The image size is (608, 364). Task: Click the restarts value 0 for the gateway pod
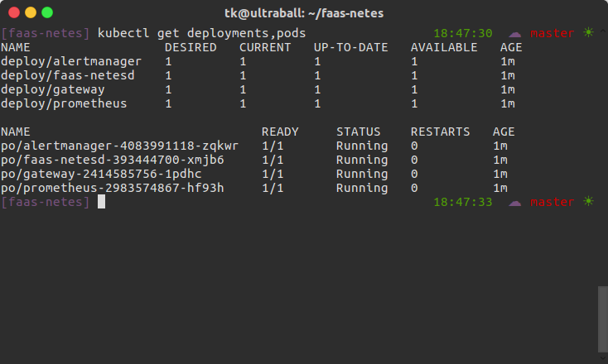click(414, 175)
